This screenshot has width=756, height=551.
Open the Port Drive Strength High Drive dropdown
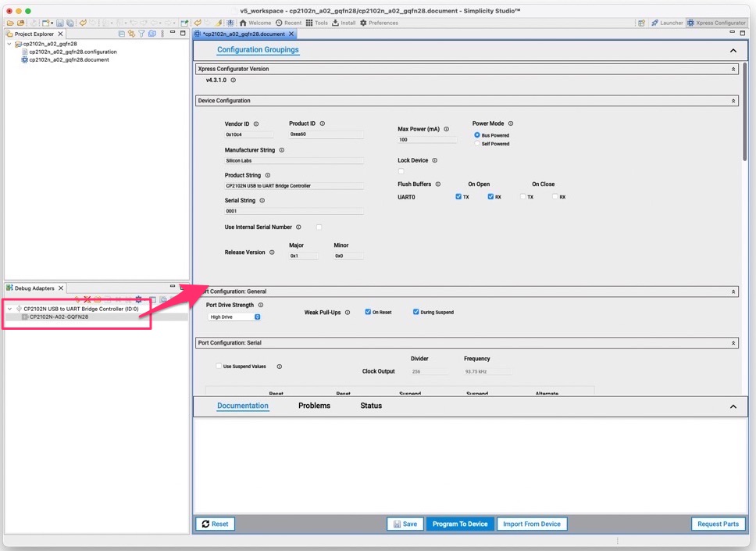tap(234, 317)
